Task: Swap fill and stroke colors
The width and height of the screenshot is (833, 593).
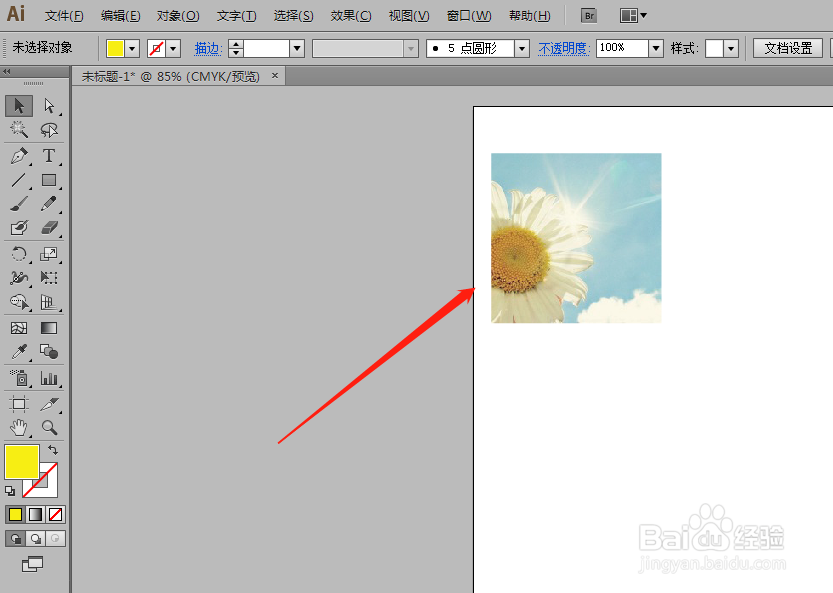Action: pyautogui.click(x=53, y=450)
